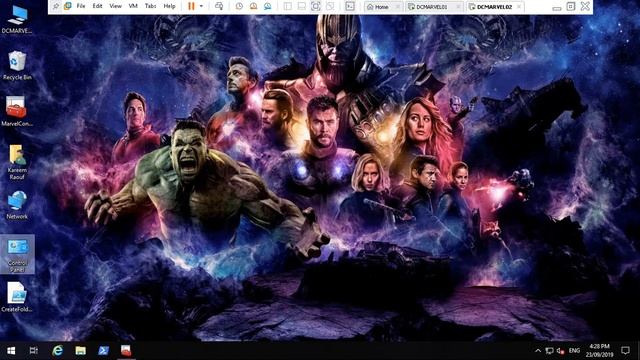The image size is (640, 360).
Task: Open the VM menu
Action: [x=133, y=7]
